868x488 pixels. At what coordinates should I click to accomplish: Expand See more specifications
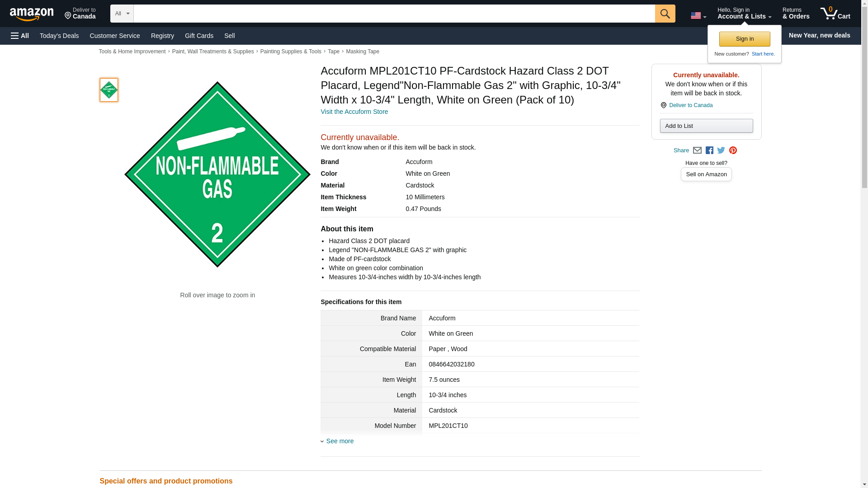click(340, 441)
